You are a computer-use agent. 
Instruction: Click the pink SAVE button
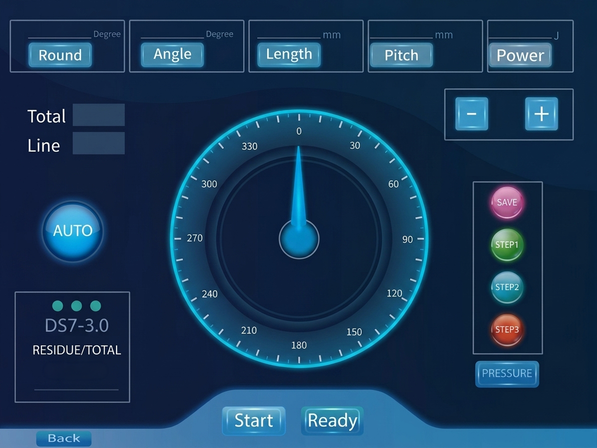[507, 203]
